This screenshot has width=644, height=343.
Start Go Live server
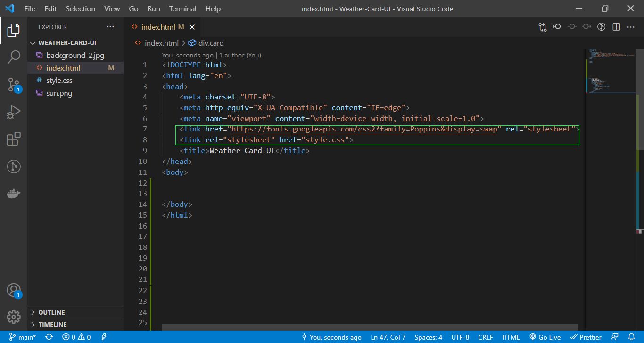point(545,337)
